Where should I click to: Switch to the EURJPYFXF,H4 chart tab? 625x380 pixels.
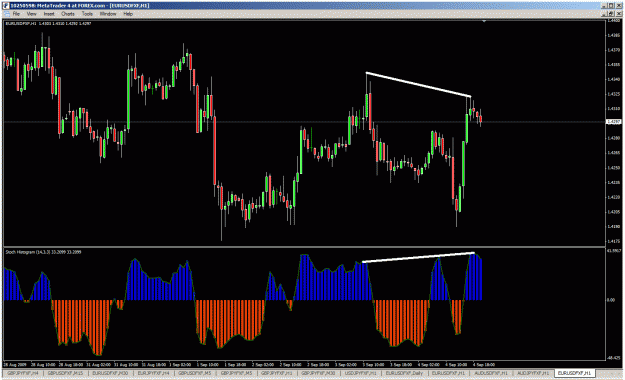tap(153, 373)
